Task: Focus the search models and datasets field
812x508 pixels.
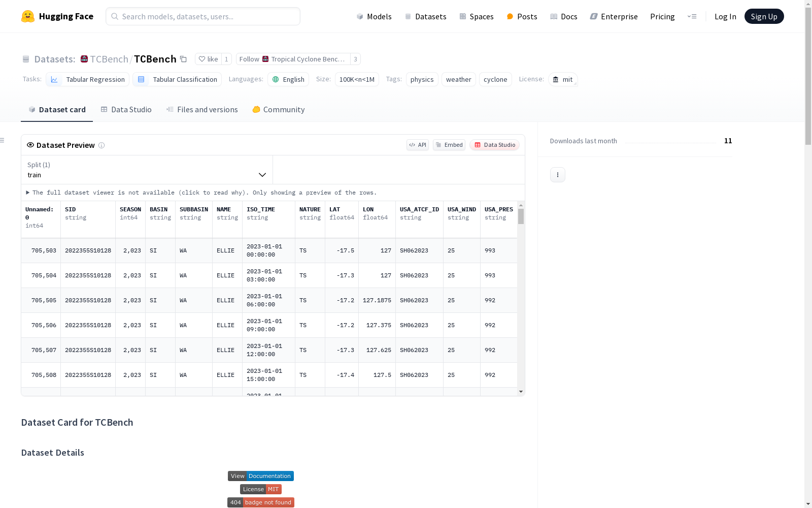Action: tap(203, 16)
